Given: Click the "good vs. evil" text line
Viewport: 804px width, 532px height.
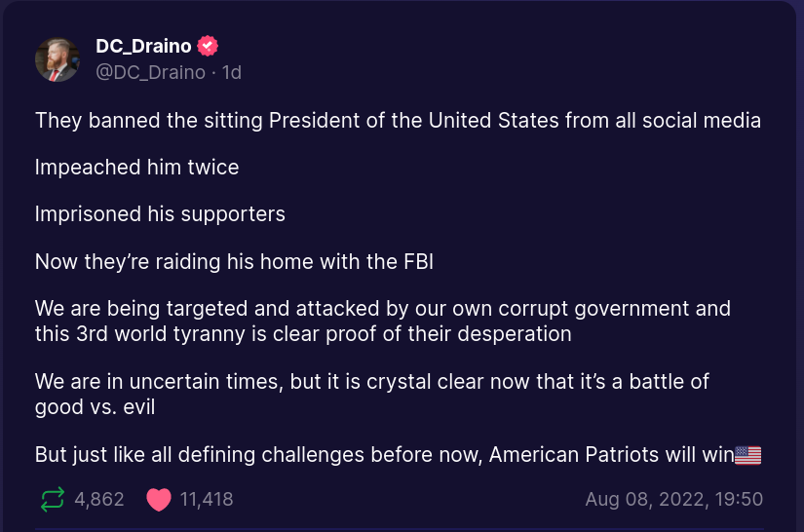Looking at the screenshot, I should pyautogui.click(x=96, y=405).
